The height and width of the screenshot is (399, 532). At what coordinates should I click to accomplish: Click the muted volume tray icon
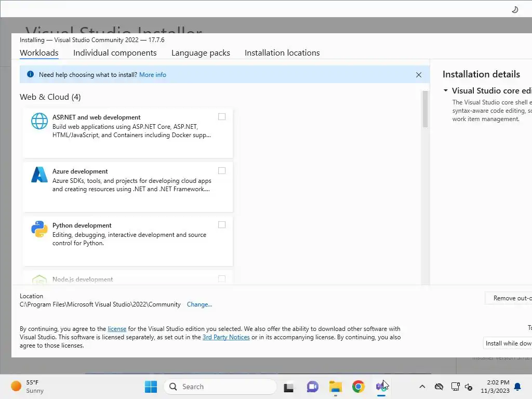point(469,387)
